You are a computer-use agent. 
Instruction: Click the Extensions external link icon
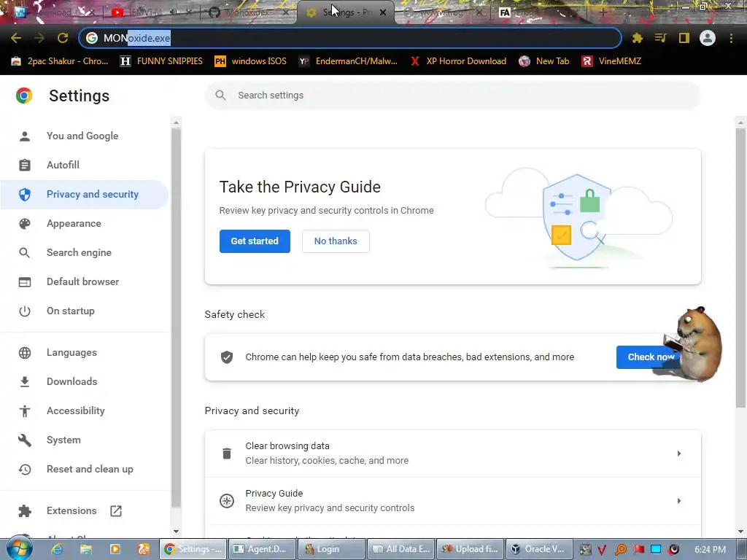pyautogui.click(x=116, y=511)
